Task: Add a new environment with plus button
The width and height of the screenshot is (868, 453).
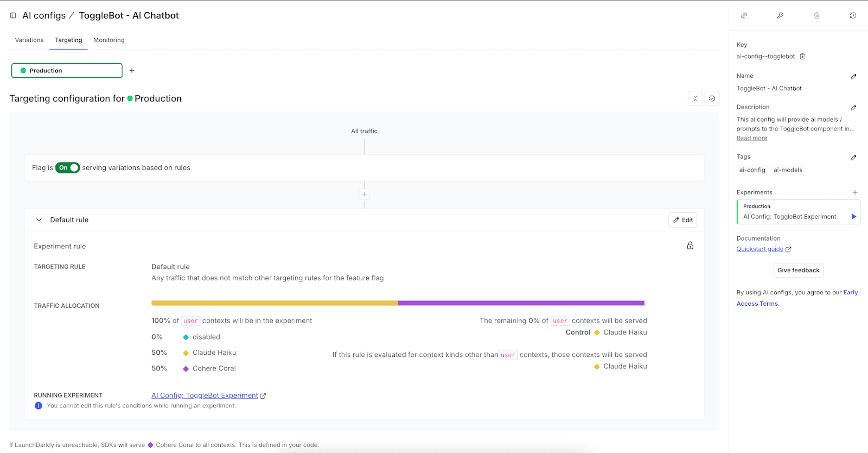Action: pyautogui.click(x=132, y=71)
